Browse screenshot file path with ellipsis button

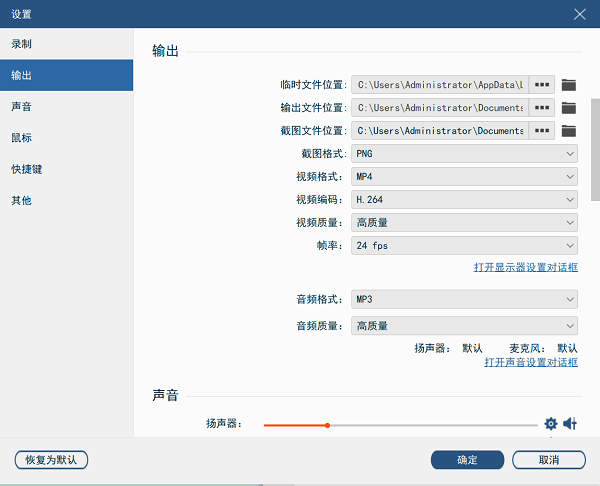(x=542, y=131)
